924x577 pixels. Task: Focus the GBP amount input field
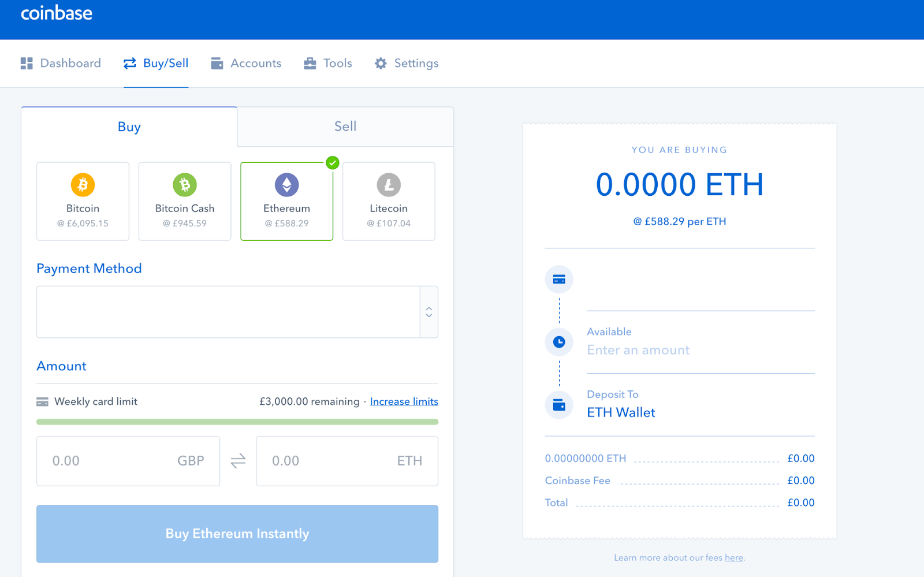pos(128,461)
